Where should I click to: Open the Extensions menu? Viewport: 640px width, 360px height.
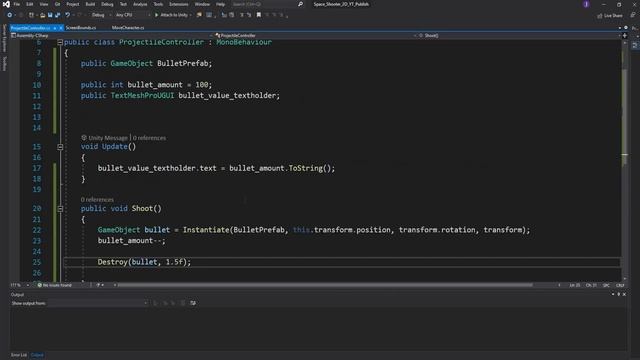click(179, 4)
